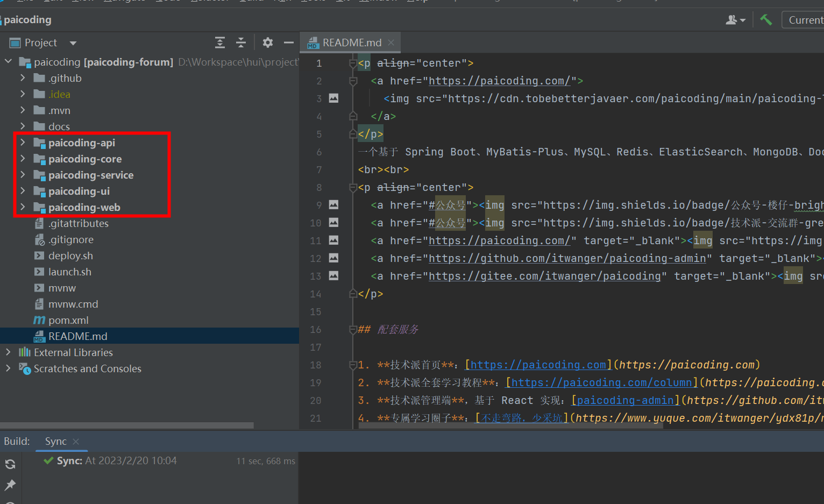Open the Current file run configuration dropdown
The width and height of the screenshot is (824, 504).
(803, 20)
